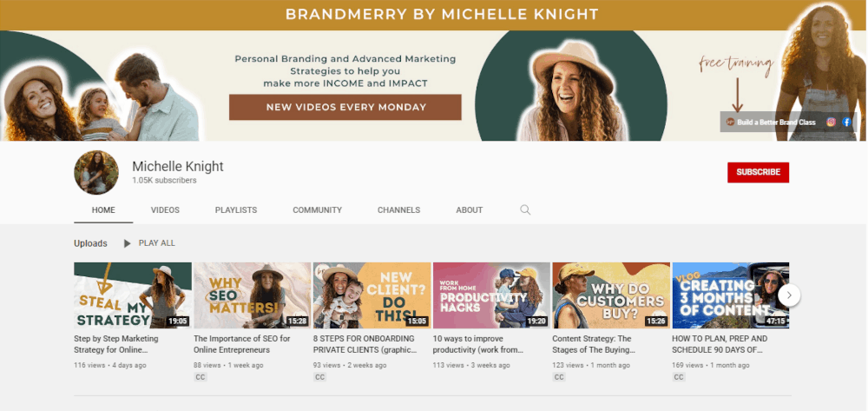The image size is (868, 411).
Task: Click CC badge under SEO video
Action: [200, 377]
